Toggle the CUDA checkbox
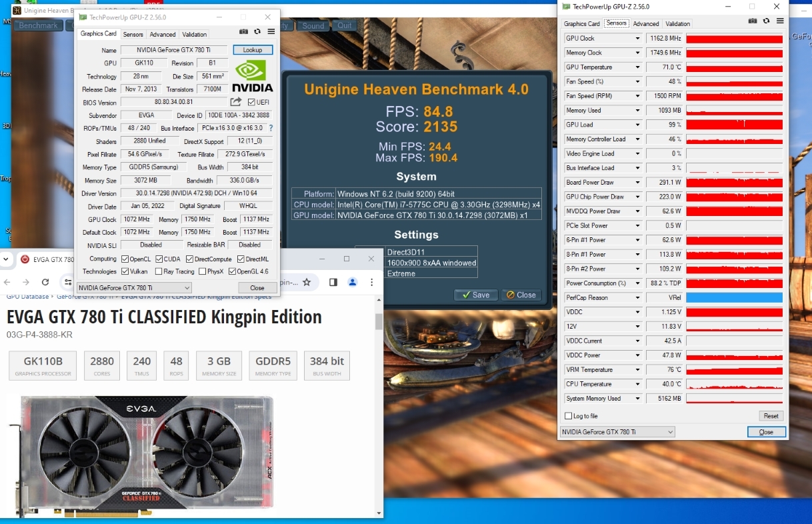The image size is (812, 524). click(x=159, y=259)
